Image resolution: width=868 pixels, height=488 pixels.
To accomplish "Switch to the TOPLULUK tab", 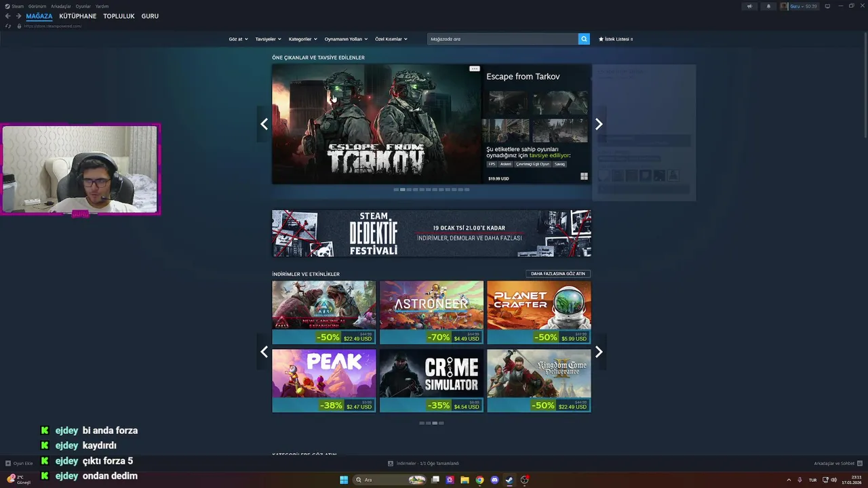I will pyautogui.click(x=119, y=16).
